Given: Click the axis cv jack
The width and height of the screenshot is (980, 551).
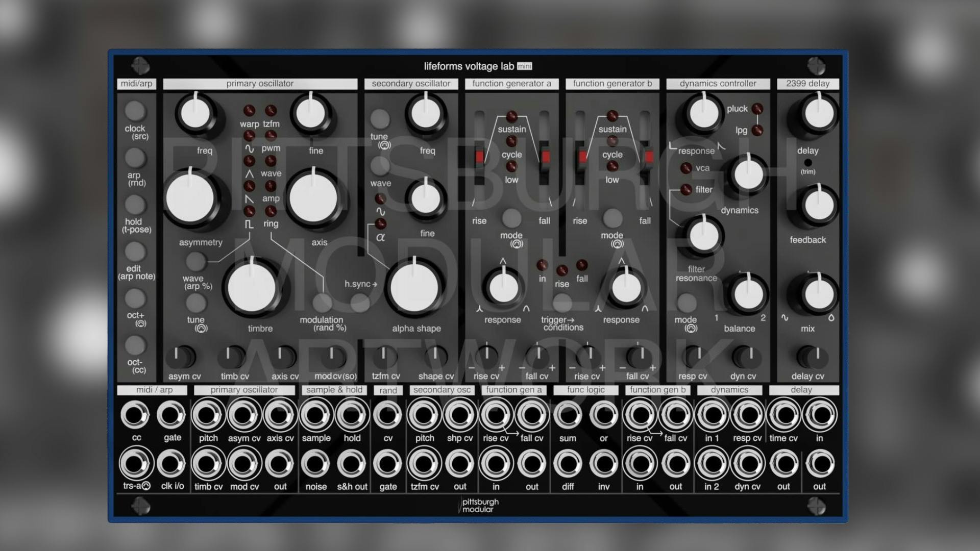Looking at the screenshot, I should (x=280, y=415).
